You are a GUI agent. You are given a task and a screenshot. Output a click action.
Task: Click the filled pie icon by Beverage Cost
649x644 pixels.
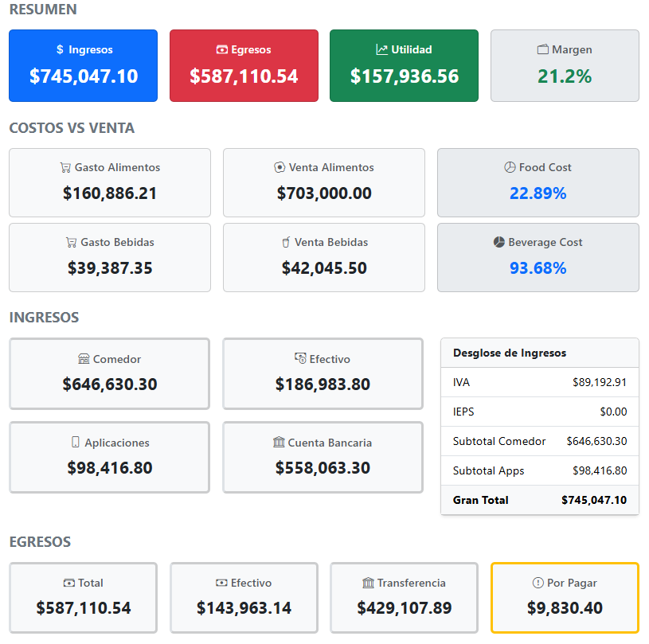pyautogui.click(x=498, y=242)
